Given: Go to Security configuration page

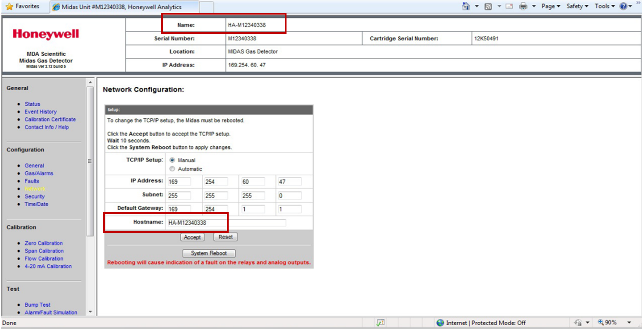Looking at the screenshot, I should coord(35,196).
